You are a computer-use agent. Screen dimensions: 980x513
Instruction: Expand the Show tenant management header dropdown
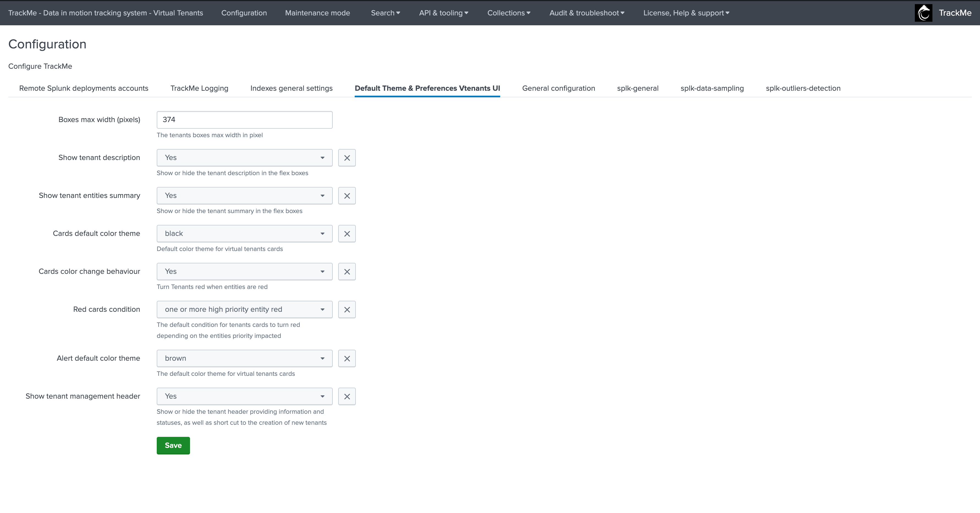click(244, 397)
